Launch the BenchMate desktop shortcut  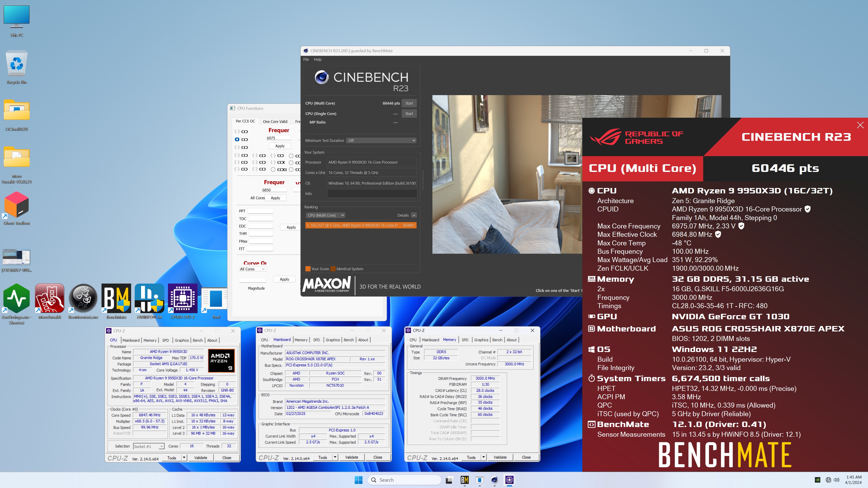[x=116, y=302]
